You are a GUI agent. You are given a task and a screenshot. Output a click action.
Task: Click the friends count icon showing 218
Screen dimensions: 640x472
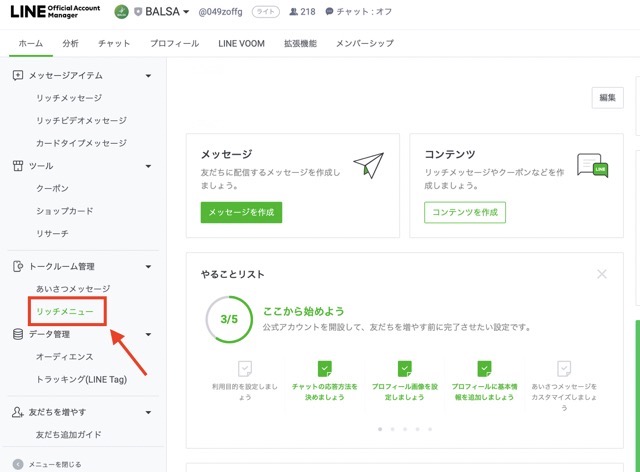[293, 12]
